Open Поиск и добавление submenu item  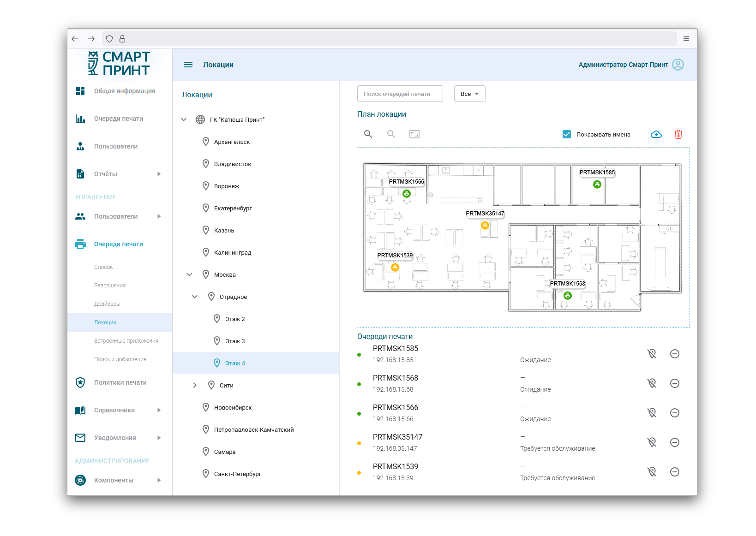120,359
